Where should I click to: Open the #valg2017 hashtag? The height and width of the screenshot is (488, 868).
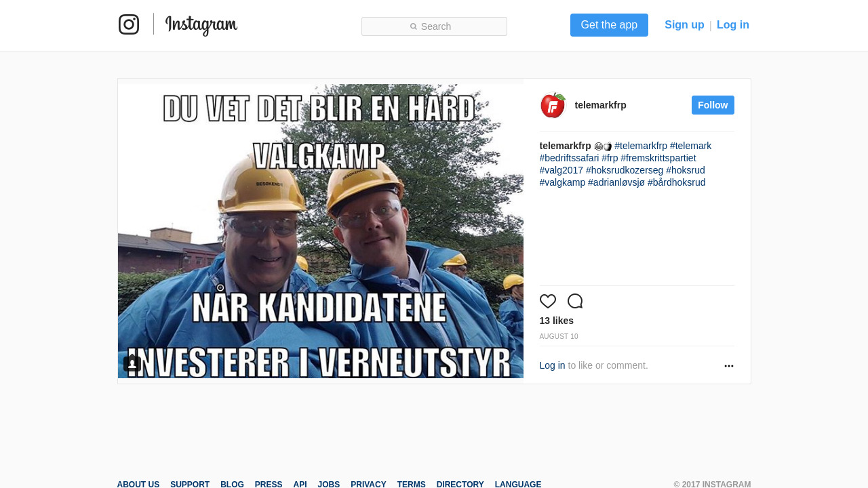561,170
